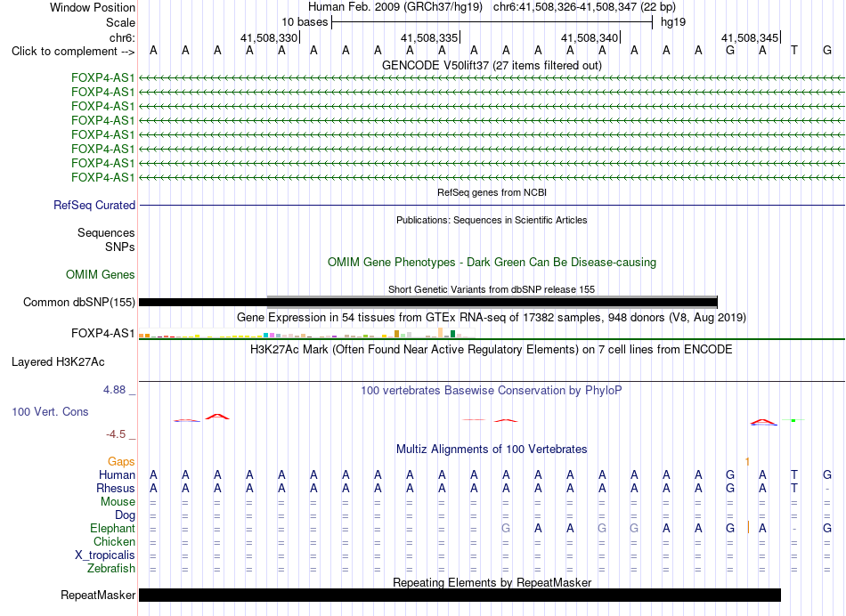Select the Mouse alignment row label
The image size is (846, 616).
click(x=118, y=502)
